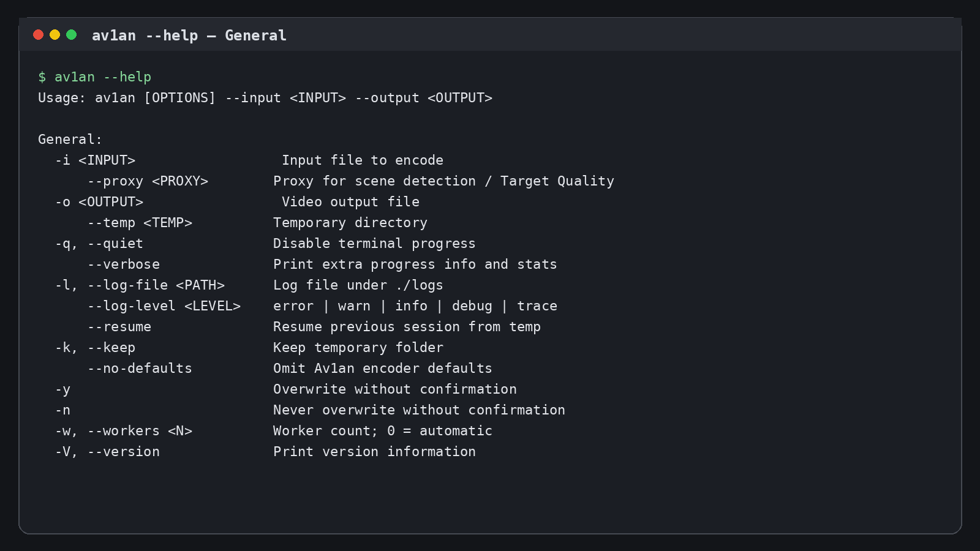Click the 'Print version information' description
The image size is (980, 551).
coord(374,452)
